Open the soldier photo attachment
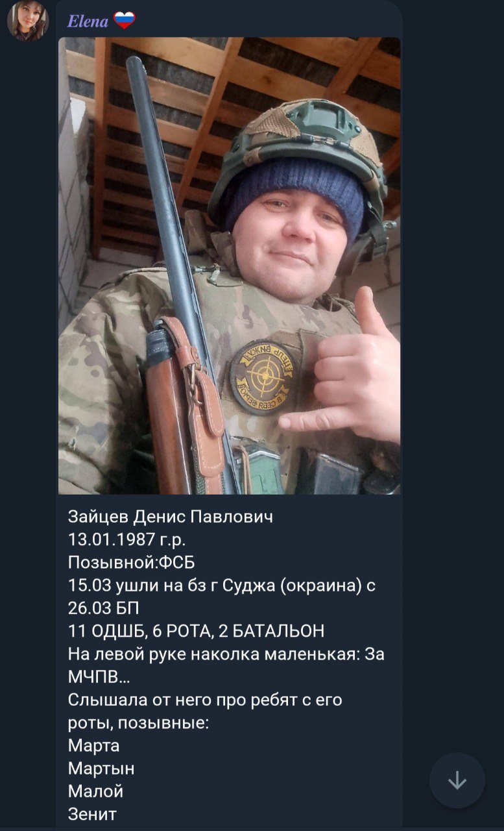Screen dimensions: 504x831 pyautogui.click(x=229, y=266)
